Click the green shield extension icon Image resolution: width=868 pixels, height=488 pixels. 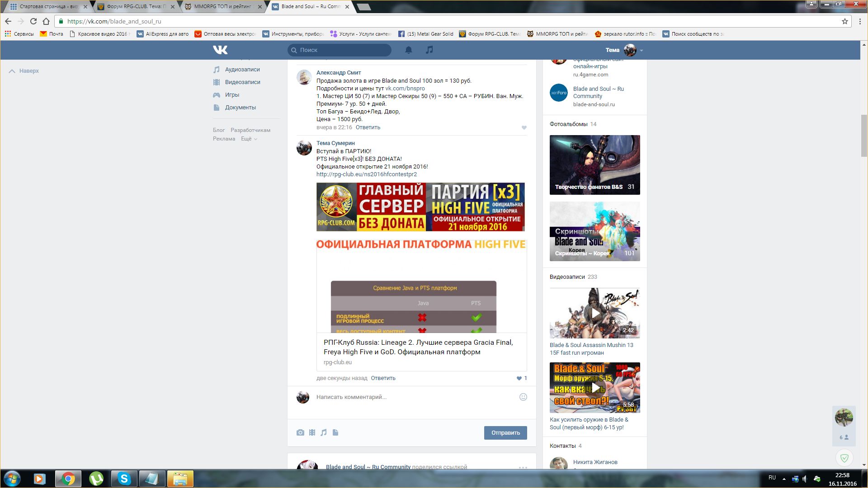click(844, 458)
